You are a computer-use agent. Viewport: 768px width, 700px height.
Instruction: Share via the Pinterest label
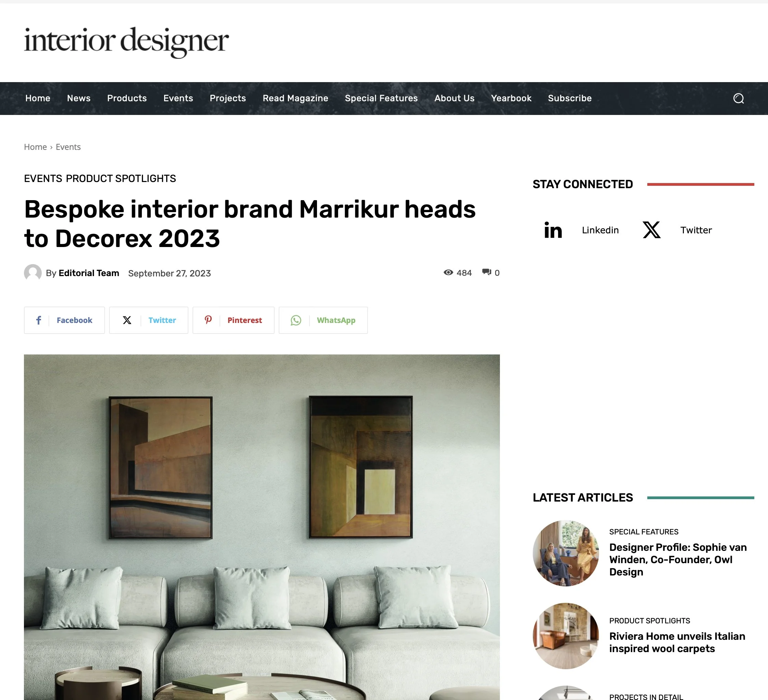coord(244,320)
